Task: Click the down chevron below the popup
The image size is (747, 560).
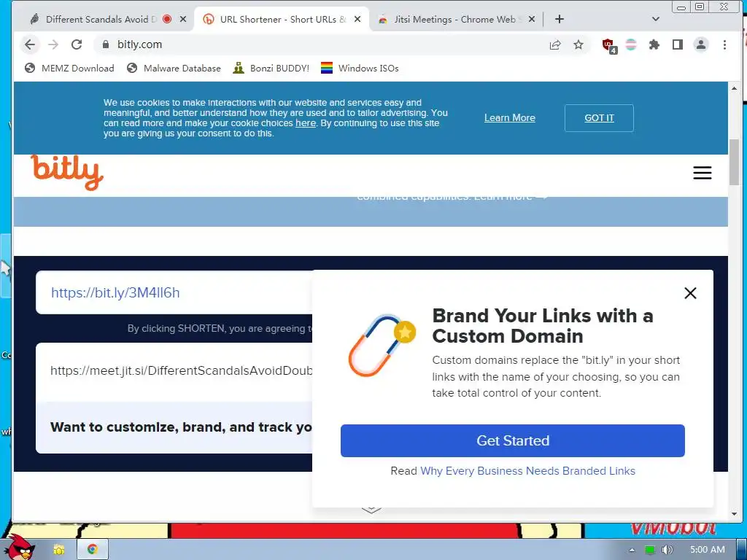Action: point(371,510)
